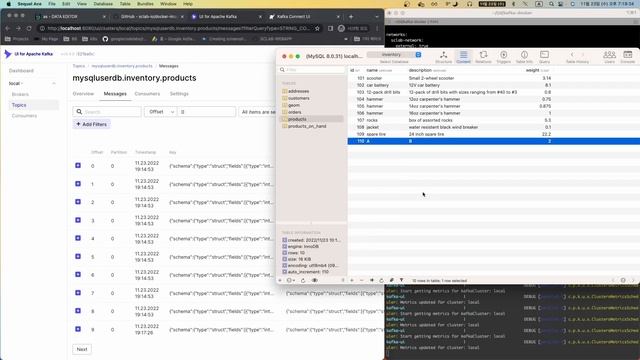Click the offset value input field
The width and height of the screenshot is (640, 360).
(x=207, y=112)
